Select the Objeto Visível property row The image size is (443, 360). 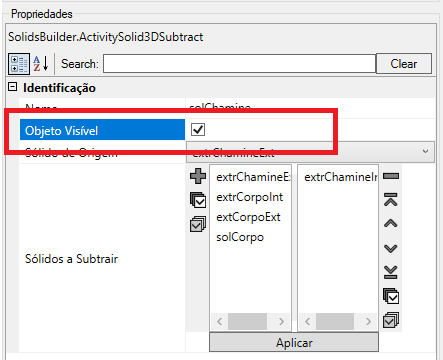pos(102,130)
